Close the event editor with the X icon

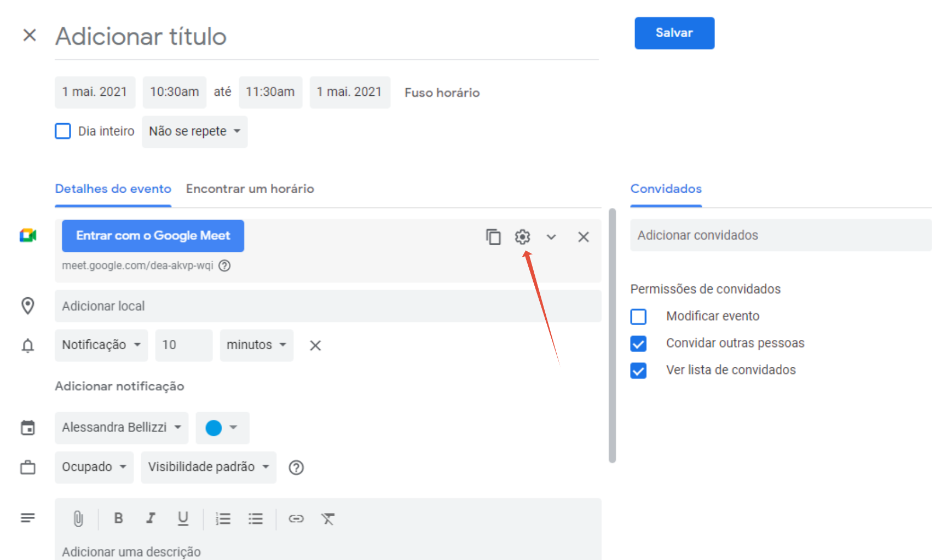click(x=30, y=36)
